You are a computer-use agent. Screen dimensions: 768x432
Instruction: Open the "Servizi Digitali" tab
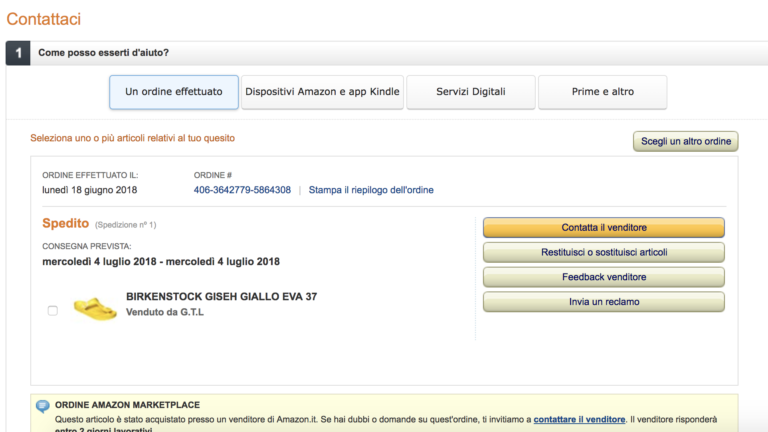click(x=470, y=92)
